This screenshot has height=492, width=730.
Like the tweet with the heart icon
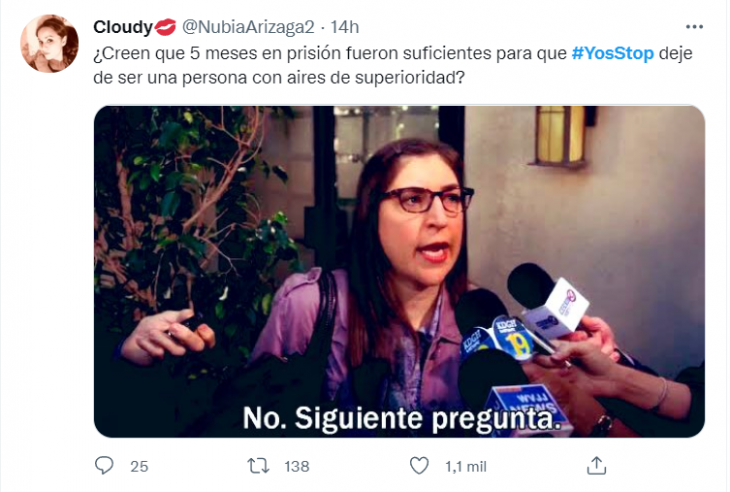419,465
